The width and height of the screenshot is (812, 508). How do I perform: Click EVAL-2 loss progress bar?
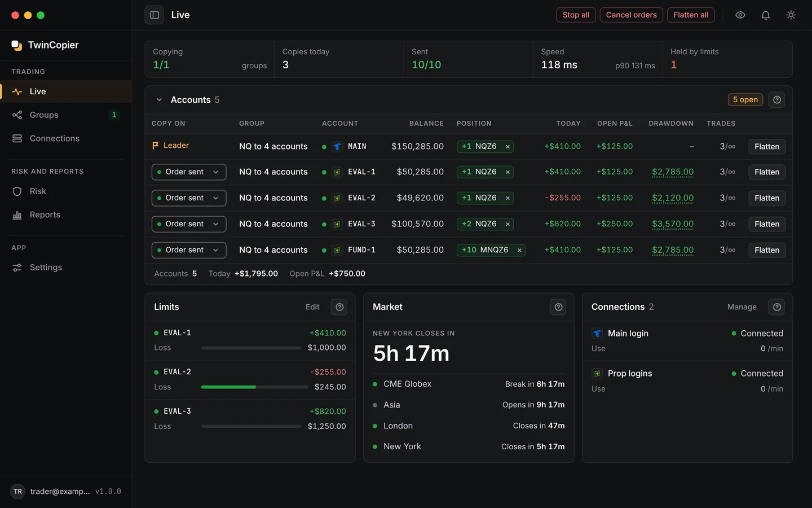click(254, 387)
